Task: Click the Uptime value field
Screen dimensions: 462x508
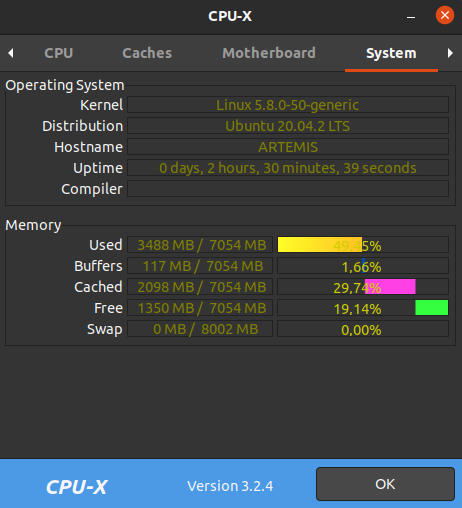Action: point(288,168)
